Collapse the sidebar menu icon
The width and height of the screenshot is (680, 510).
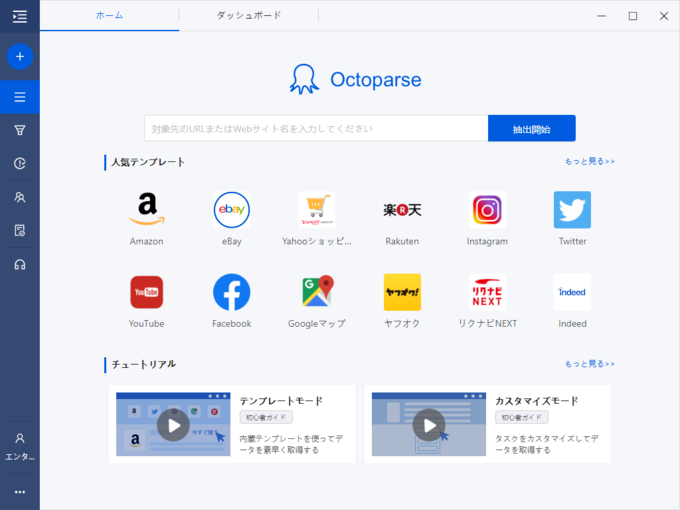20,16
